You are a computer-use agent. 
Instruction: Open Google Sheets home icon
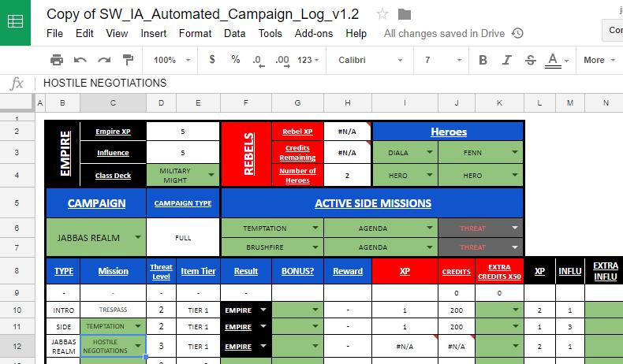(x=16, y=22)
